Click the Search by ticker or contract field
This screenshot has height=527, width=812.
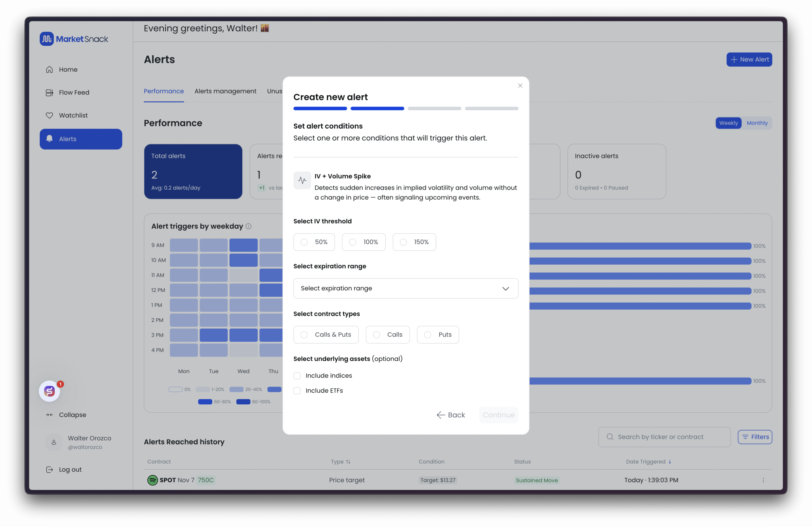click(x=664, y=437)
